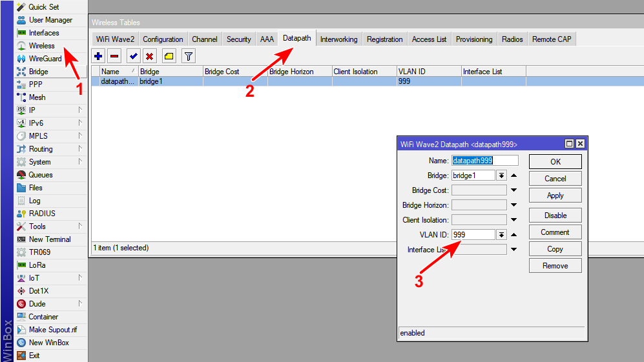This screenshot has width=644, height=362.
Task: Open the Bridge dropdown in the datapath dialog
Action: point(501,176)
